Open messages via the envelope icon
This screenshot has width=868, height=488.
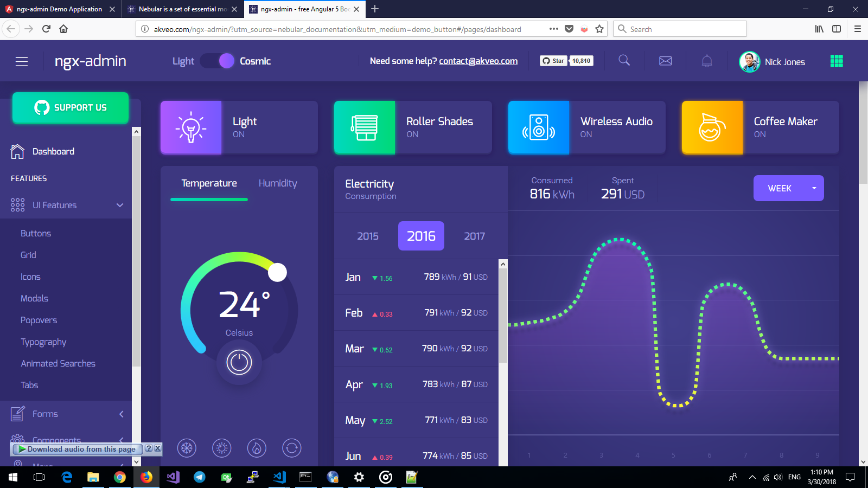[665, 61]
